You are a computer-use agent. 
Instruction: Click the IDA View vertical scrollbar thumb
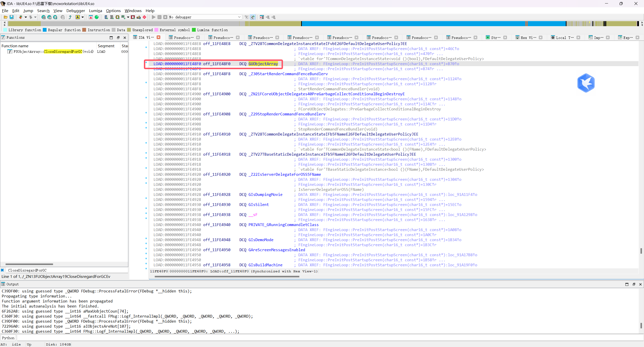641,251
